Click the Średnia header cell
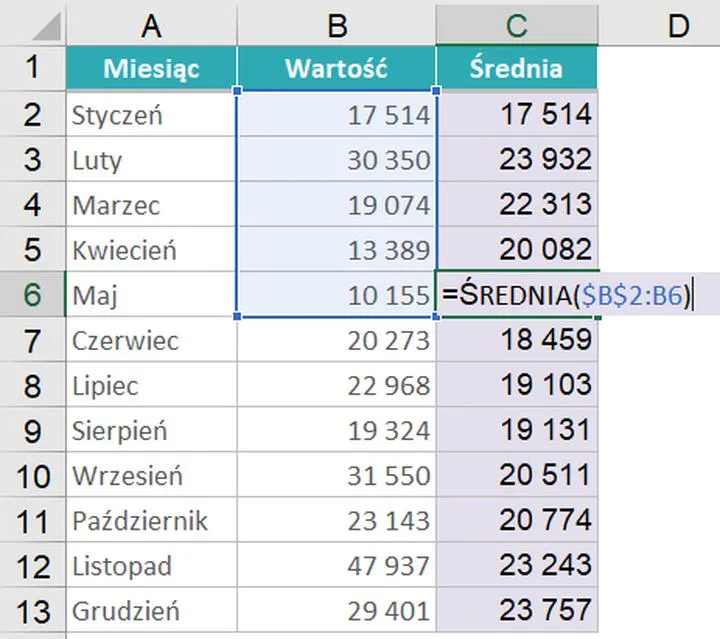The width and height of the screenshot is (720, 639). tap(517, 69)
